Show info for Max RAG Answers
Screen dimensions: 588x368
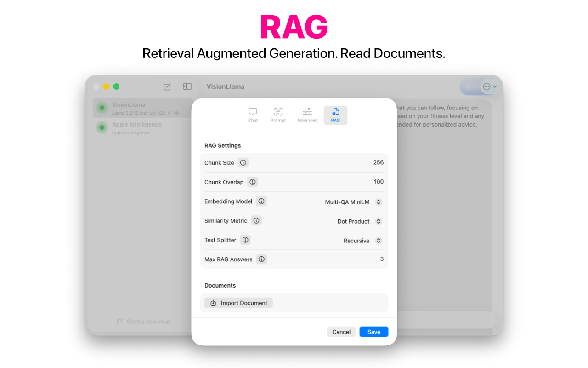tap(261, 259)
